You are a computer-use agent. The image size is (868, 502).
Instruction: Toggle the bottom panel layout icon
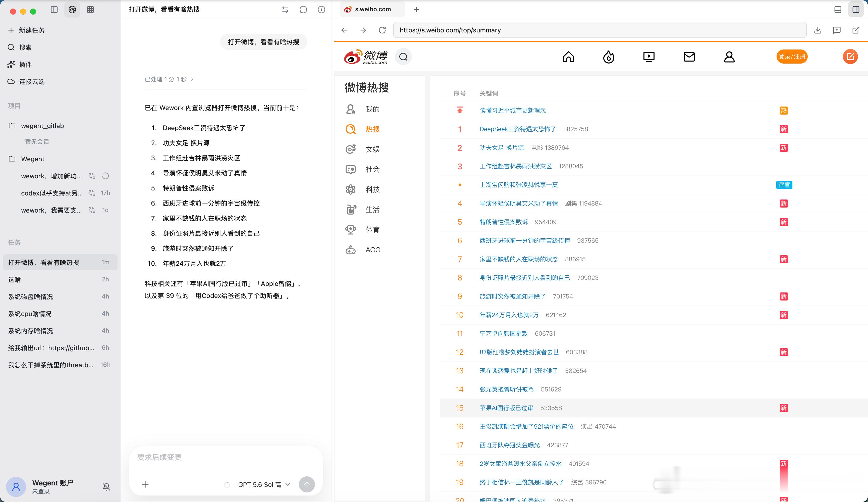(838, 10)
